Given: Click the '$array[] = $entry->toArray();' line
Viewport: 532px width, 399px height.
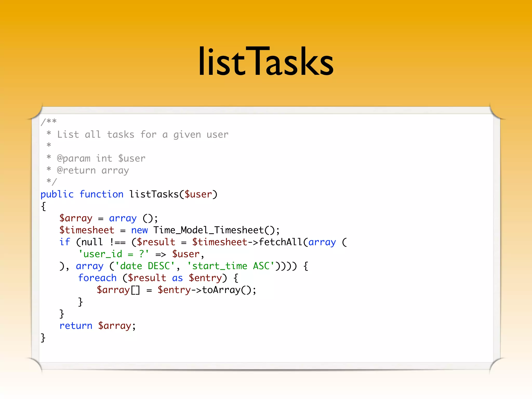Looking at the screenshot, I should pyautogui.click(x=176, y=290).
